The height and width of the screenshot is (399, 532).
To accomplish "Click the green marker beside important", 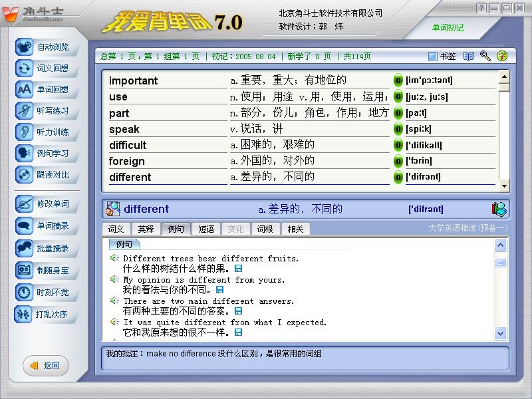I will (x=398, y=80).
